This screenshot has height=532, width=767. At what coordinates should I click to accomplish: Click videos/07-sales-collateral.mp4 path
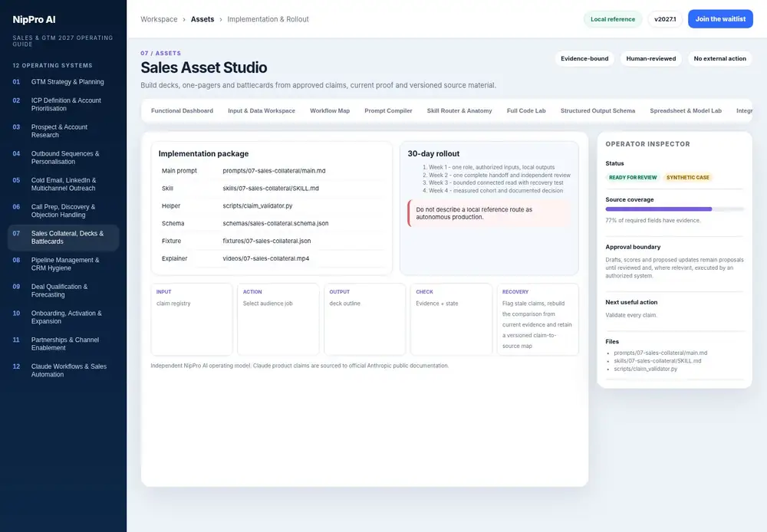click(265, 258)
